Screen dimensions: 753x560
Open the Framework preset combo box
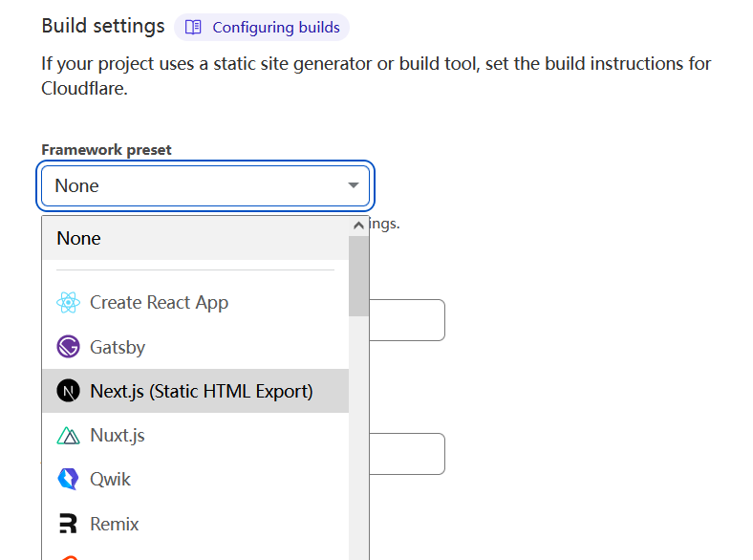(191, 185)
